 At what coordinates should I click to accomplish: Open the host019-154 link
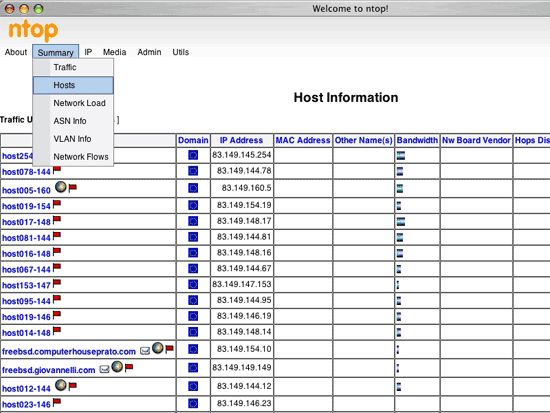(26, 206)
